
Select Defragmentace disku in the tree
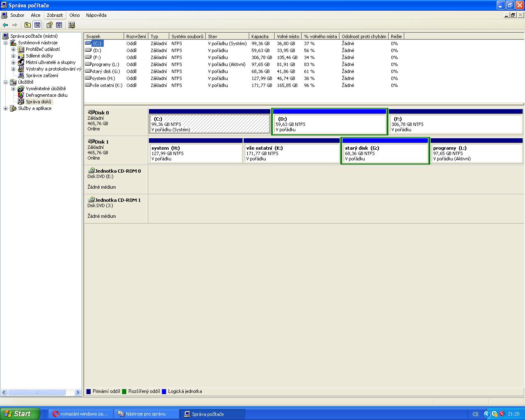coord(46,95)
